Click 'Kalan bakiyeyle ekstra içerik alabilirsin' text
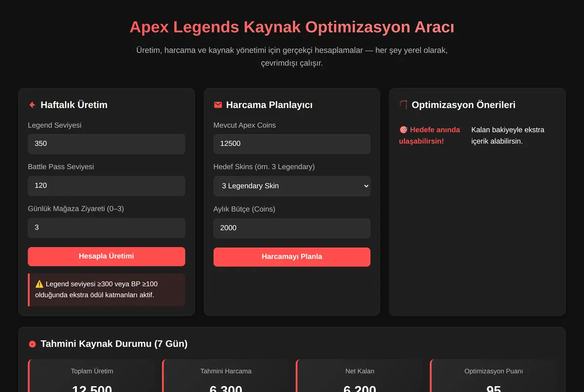The image size is (584, 392). pyautogui.click(x=508, y=135)
